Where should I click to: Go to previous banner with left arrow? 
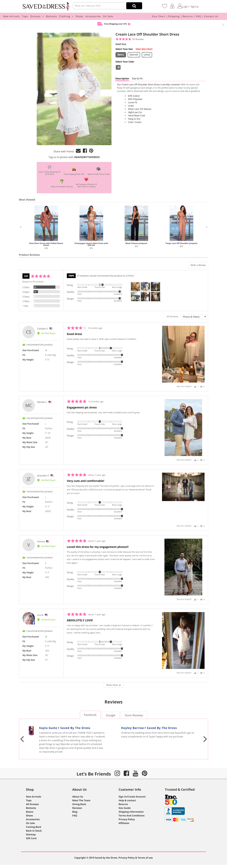tap(4, 25)
